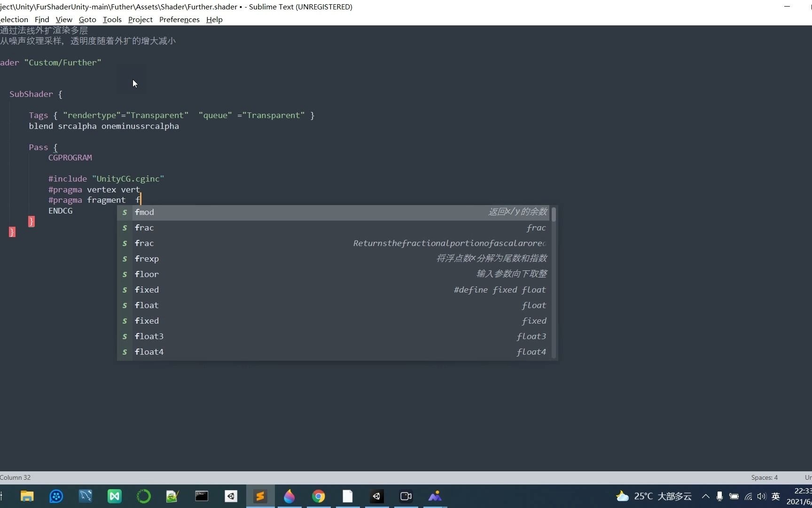Switch to Sublime Text taskbar icon
The width and height of the screenshot is (812, 508).
260,496
